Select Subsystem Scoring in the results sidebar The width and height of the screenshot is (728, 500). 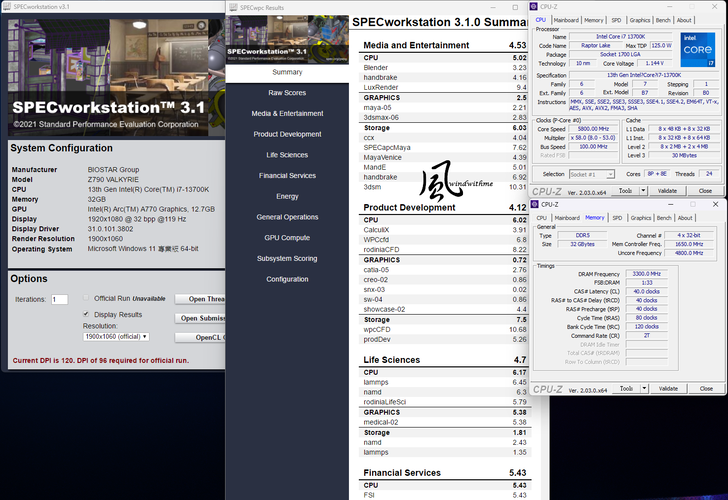pos(287,259)
